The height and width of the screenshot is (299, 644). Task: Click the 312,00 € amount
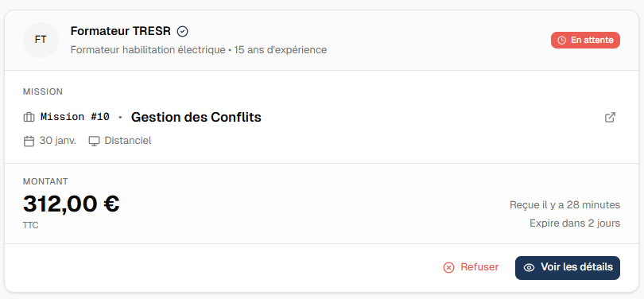(71, 204)
